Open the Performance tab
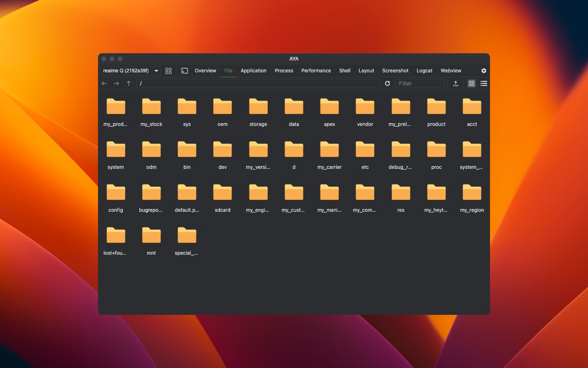This screenshot has height=368, width=588. pyautogui.click(x=316, y=71)
